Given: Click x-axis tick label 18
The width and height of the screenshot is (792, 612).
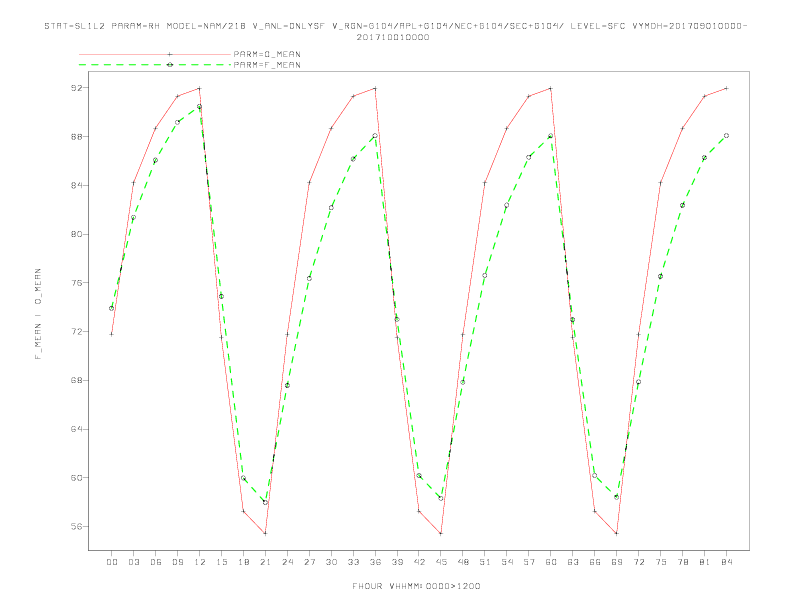Looking at the screenshot, I should [x=243, y=562].
